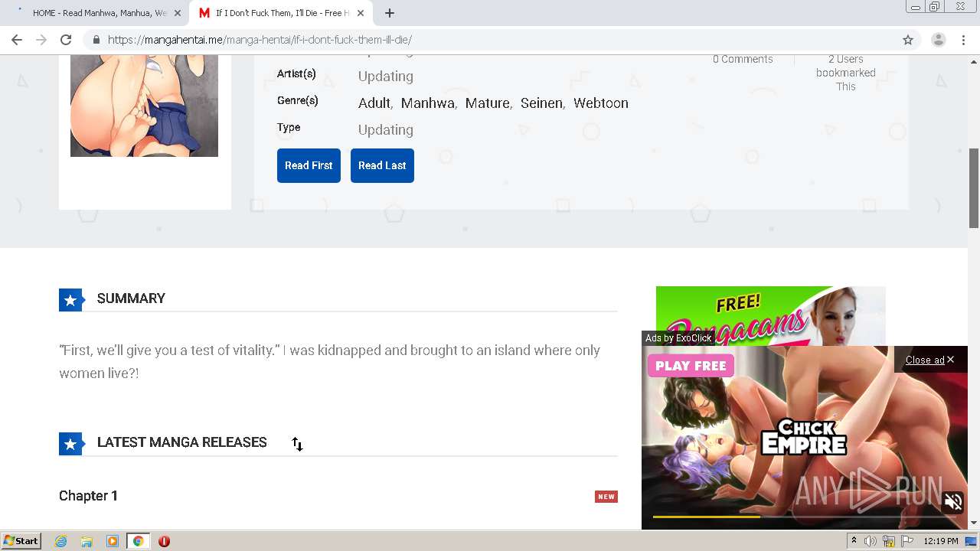Click the manga cover thumbnail
This screenshot has width=980, height=551.
(144, 106)
